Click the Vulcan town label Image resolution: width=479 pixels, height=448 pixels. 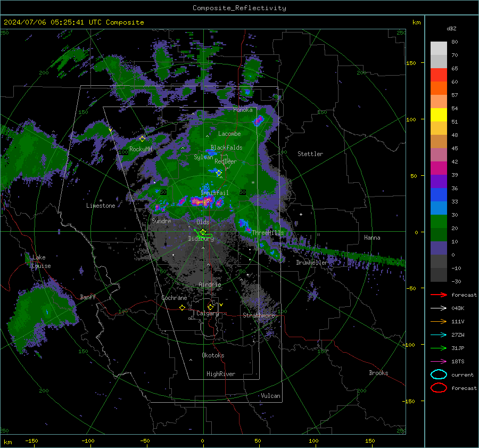point(270,396)
